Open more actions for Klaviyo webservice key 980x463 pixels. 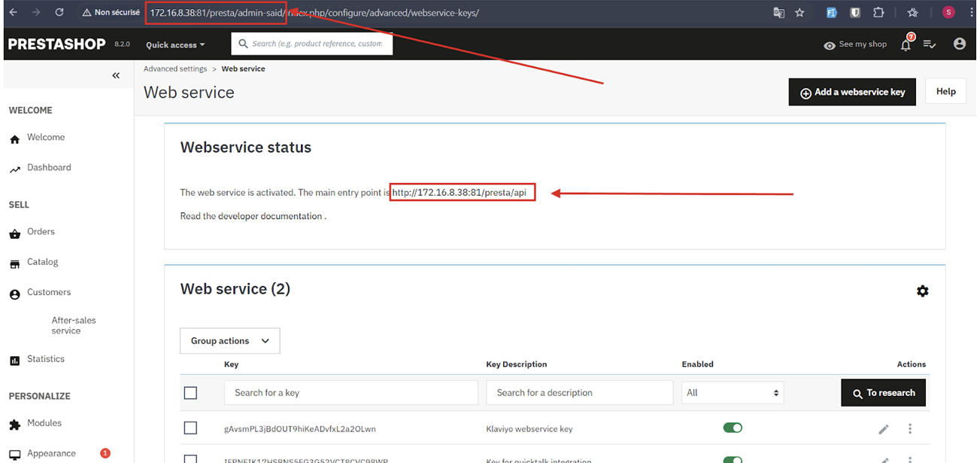(910, 429)
